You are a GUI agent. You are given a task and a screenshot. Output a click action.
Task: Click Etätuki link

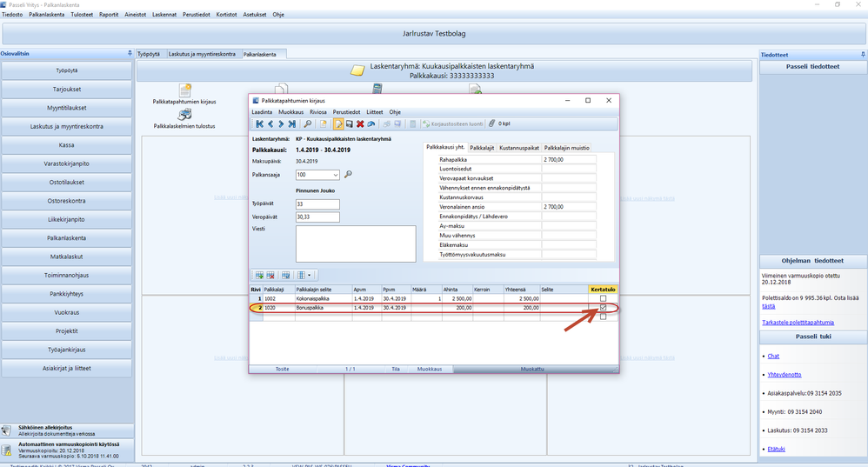tap(776, 449)
